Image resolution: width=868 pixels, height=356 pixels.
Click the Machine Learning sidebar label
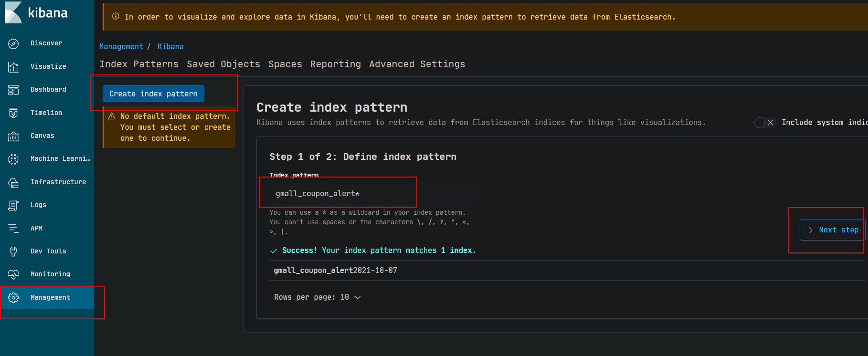[x=60, y=158]
